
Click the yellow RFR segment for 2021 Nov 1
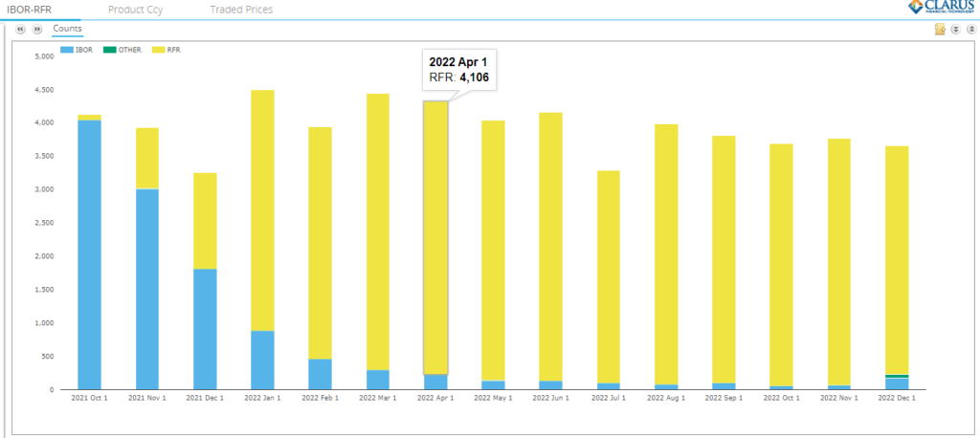pyautogui.click(x=146, y=158)
